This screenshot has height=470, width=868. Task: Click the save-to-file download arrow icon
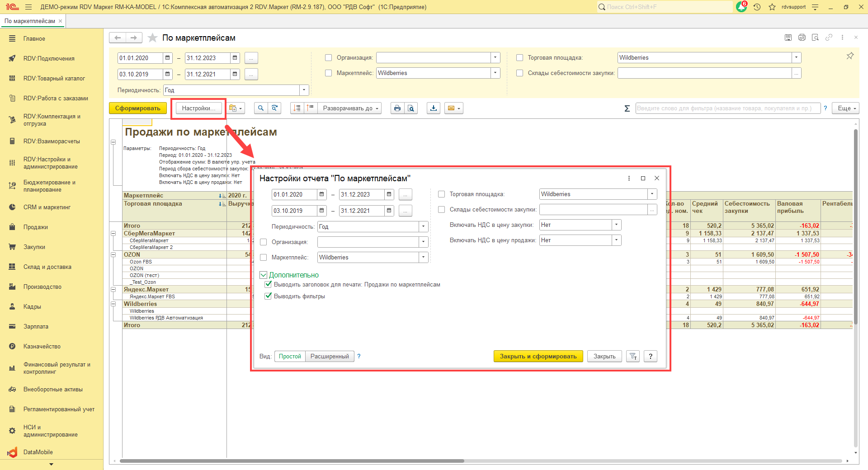(x=434, y=108)
